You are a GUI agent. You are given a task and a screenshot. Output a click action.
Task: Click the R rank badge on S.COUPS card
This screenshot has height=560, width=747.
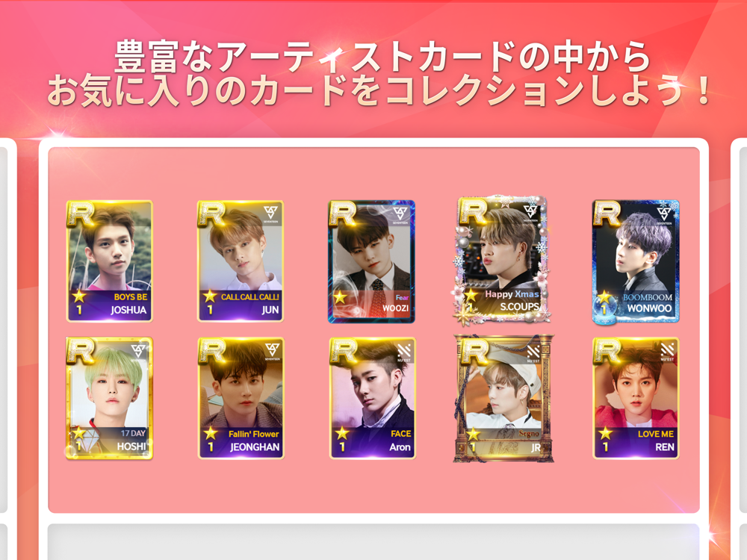[473, 211]
